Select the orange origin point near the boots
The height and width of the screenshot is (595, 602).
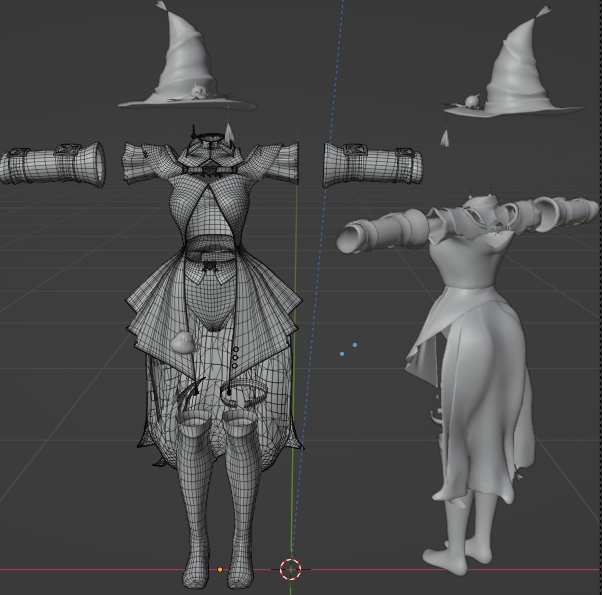point(220,570)
